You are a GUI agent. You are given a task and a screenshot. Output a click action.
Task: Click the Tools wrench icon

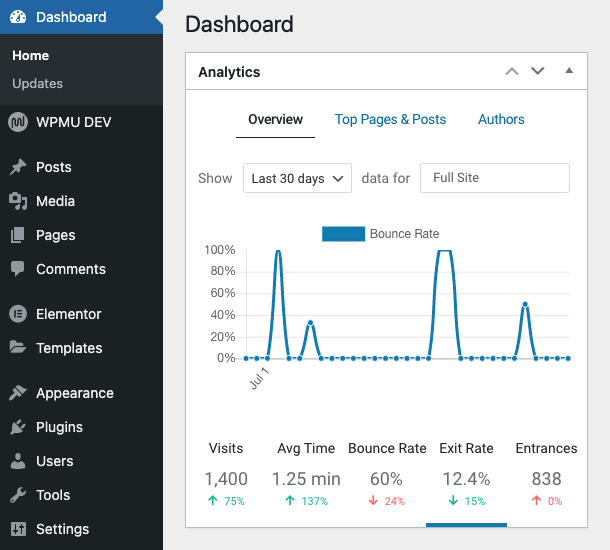click(x=17, y=495)
